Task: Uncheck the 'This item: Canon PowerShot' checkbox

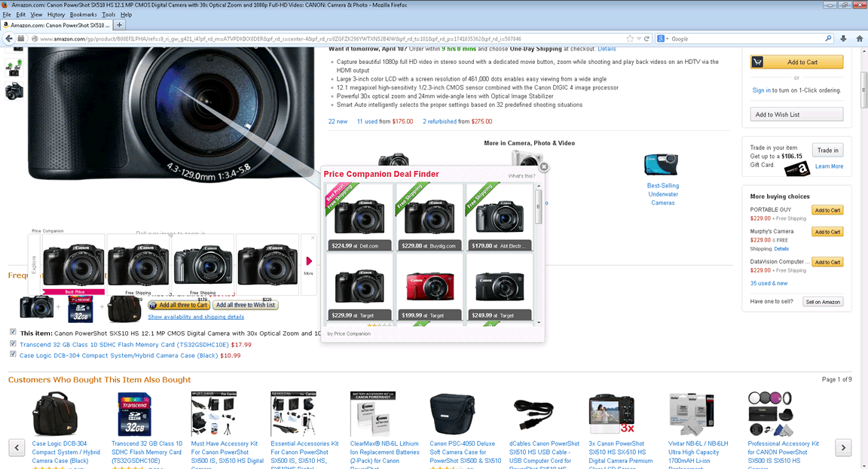Action: 13,332
